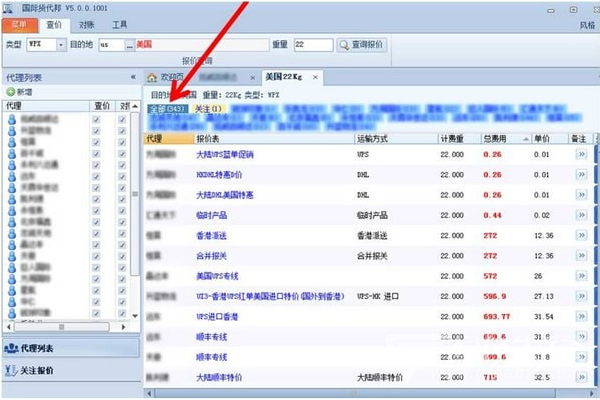600x400 pixels.
Task: Open remarks button for 香港派送 row
Action: (581, 235)
